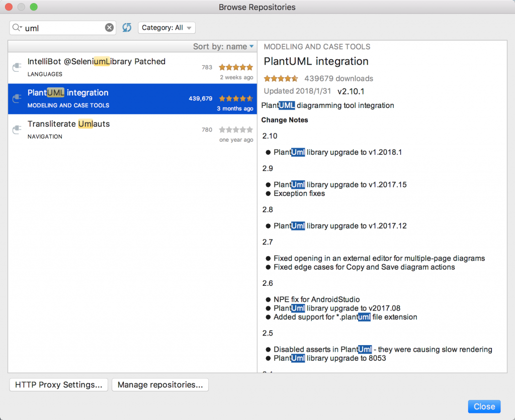The image size is (515, 420).
Task: Click the search magnifier icon
Action: (17, 28)
